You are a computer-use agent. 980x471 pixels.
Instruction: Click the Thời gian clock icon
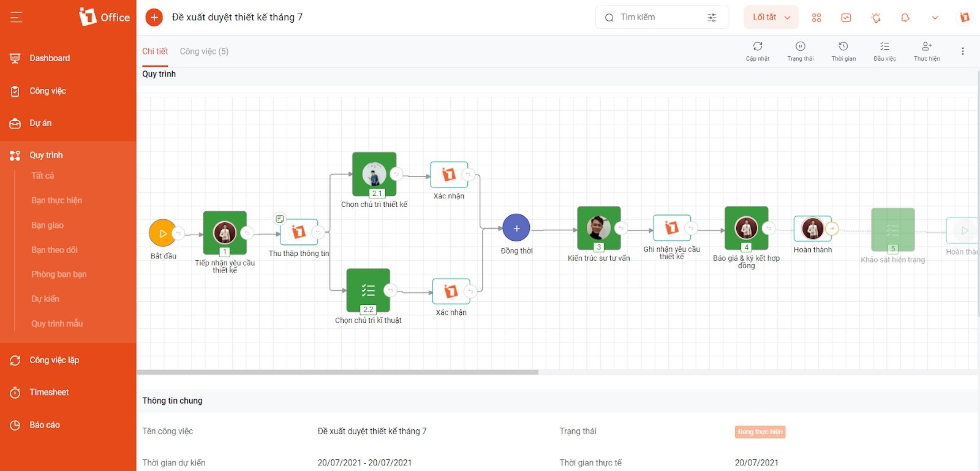(843, 47)
